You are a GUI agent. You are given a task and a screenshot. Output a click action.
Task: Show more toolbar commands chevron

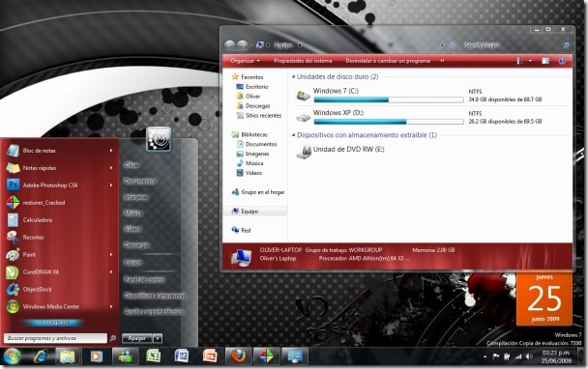tap(443, 61)
